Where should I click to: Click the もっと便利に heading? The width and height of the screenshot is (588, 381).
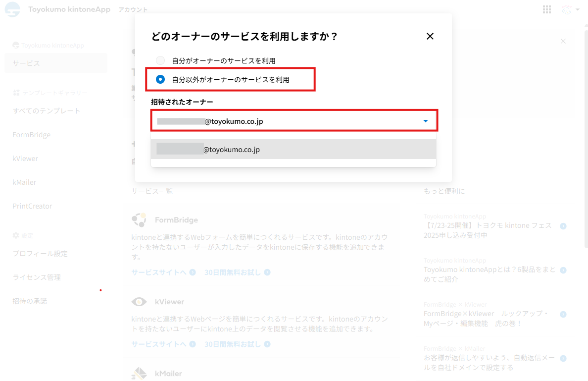(x=444, y=191)
